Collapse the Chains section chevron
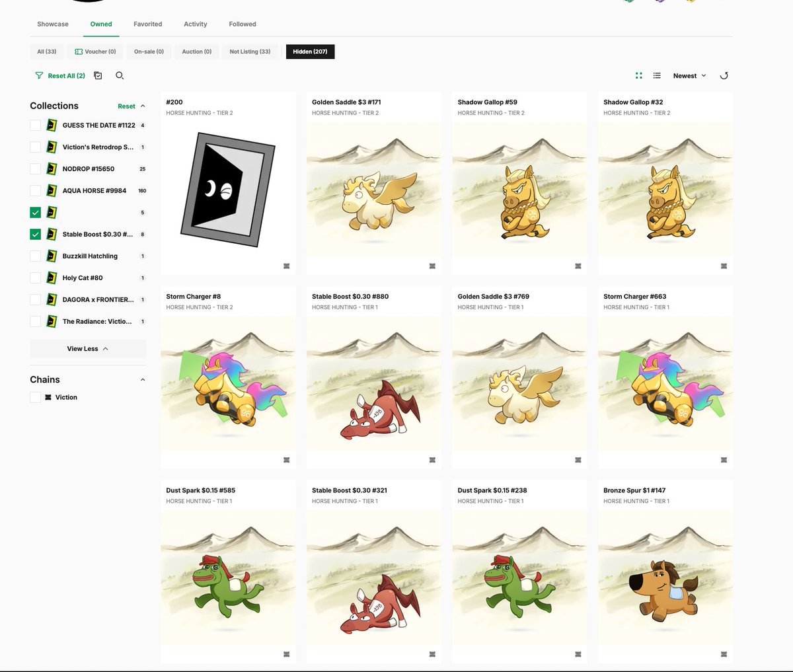 coord(143,379)
